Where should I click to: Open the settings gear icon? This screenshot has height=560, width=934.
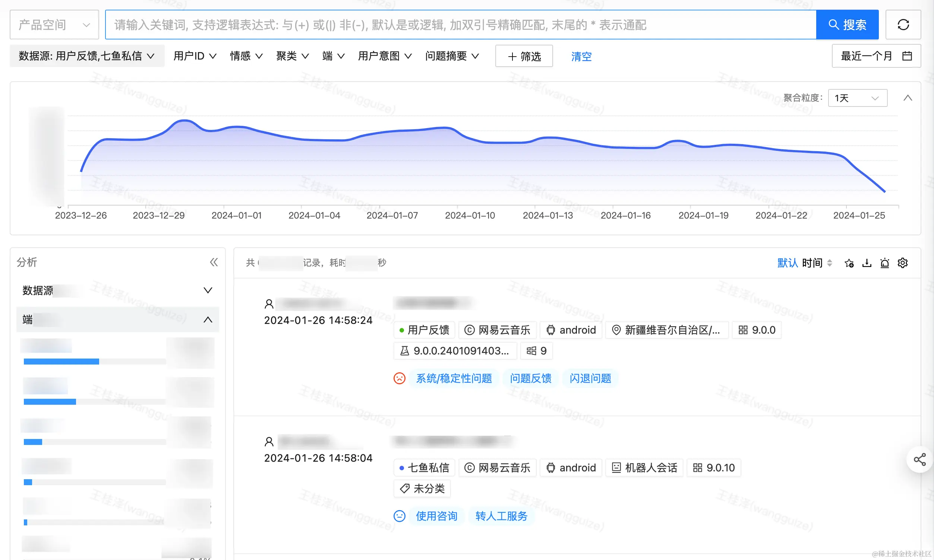(903, 263)
